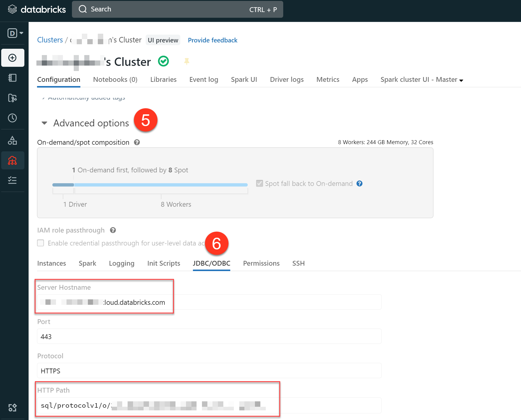Viewport: 521px width, 420px height.
Task: Enable credential passthrough for user-level data access
Action: click(x=40, y=243)
